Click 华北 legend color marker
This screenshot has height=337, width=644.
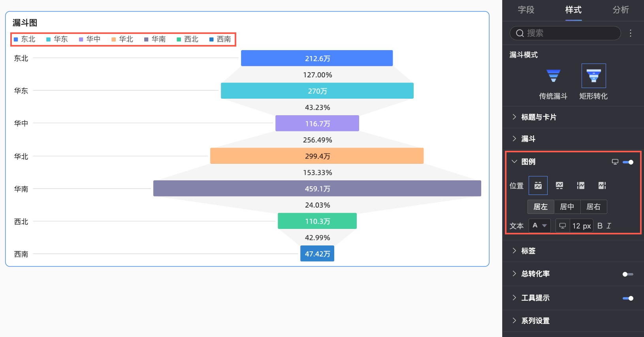point(114,39)
